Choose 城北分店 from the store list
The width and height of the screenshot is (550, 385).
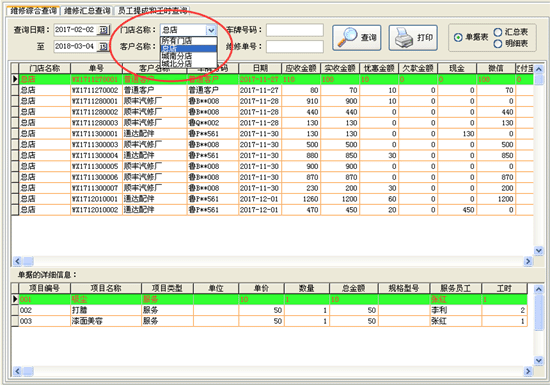pos(189,64)
